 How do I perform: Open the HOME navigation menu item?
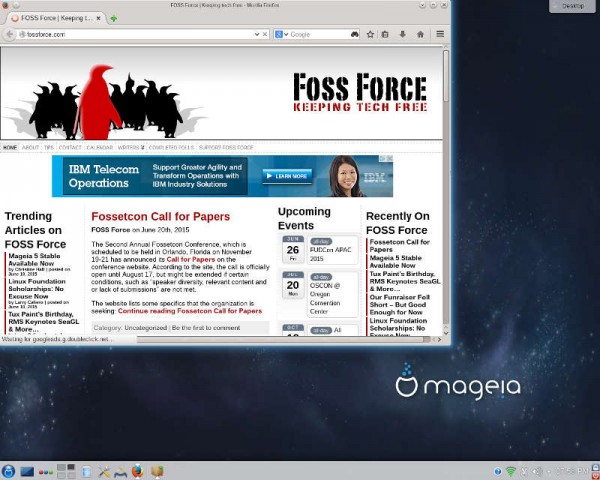coord(10,147)
